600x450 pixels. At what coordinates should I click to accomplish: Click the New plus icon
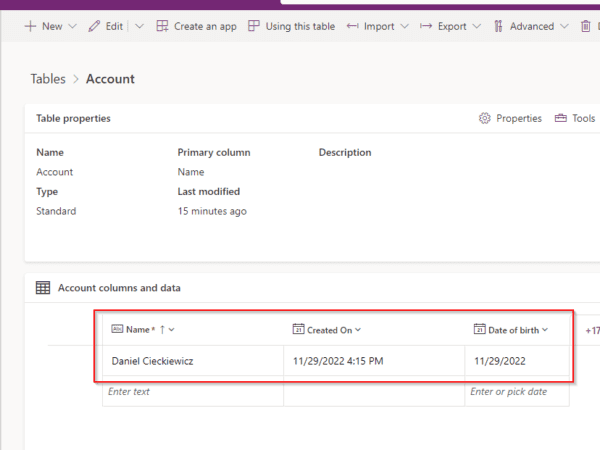pos(30,26)
